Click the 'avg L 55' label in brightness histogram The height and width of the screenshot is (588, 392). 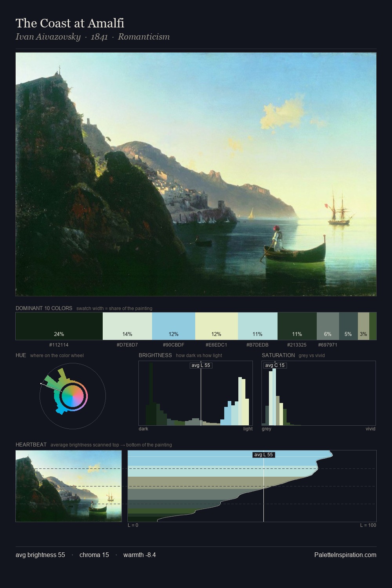point(201,365)
